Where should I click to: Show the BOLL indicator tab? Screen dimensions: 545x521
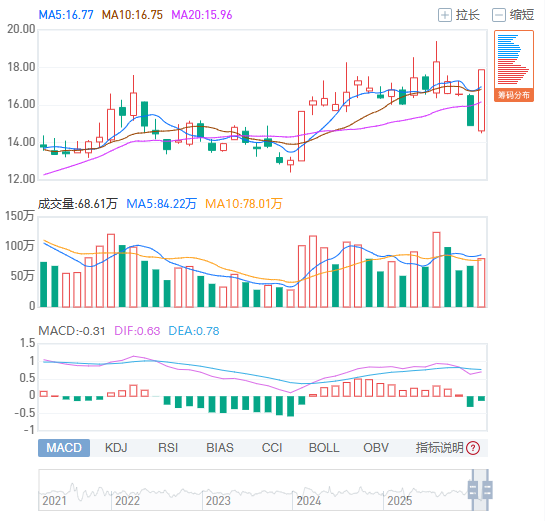(324, 448)
